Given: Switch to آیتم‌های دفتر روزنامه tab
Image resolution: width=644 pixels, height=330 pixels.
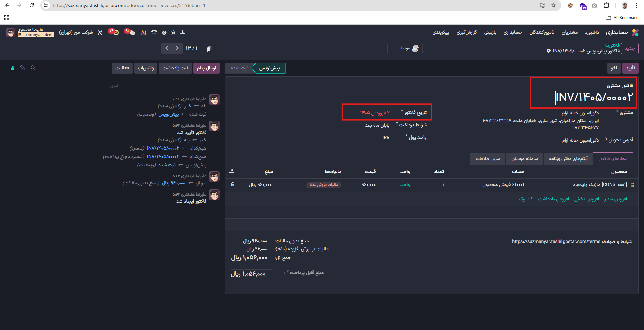Looking at the screenshot, I should click(x=568, y=159).
